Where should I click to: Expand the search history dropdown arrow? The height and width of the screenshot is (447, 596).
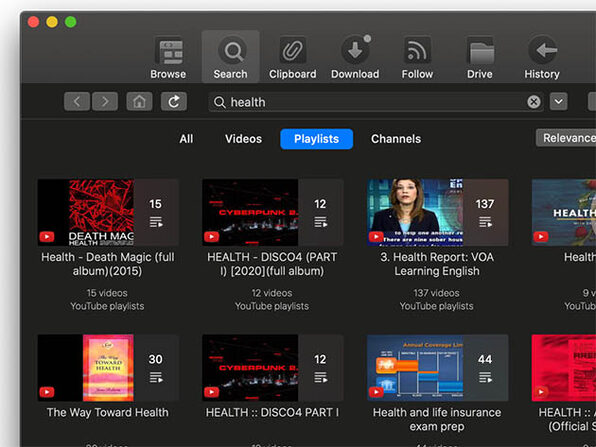coord(558,101)
